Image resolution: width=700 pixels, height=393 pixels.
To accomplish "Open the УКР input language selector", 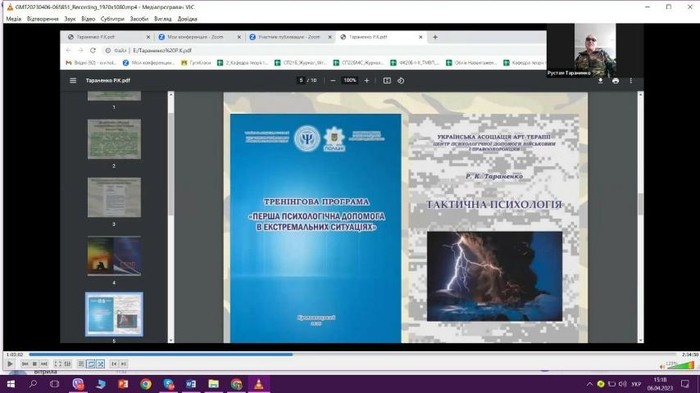I will (636, 384).
